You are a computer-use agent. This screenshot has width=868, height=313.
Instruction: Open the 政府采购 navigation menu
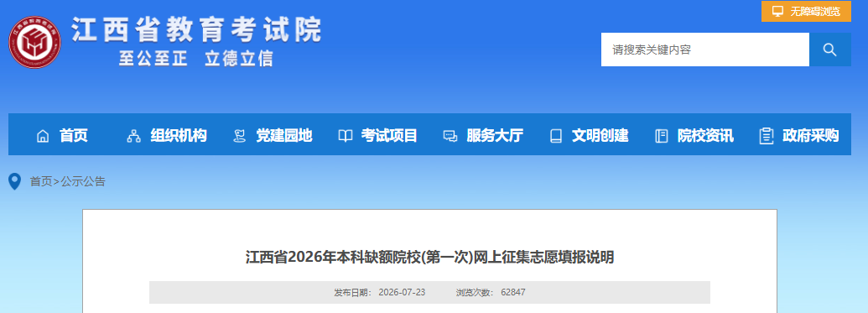tap(810, 135)
